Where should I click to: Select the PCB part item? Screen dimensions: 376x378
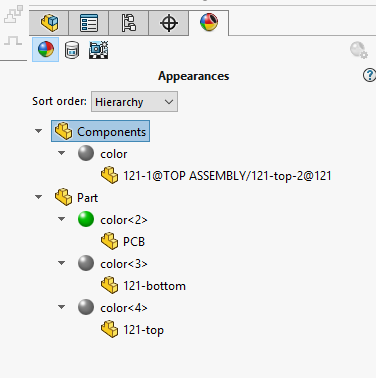[x=134, y=241]
